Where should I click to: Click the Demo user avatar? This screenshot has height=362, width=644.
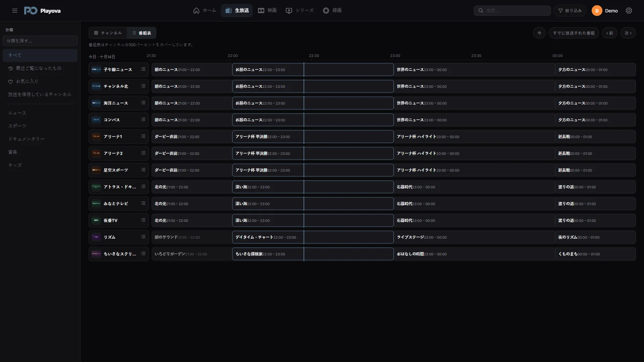tap(597, 11)
